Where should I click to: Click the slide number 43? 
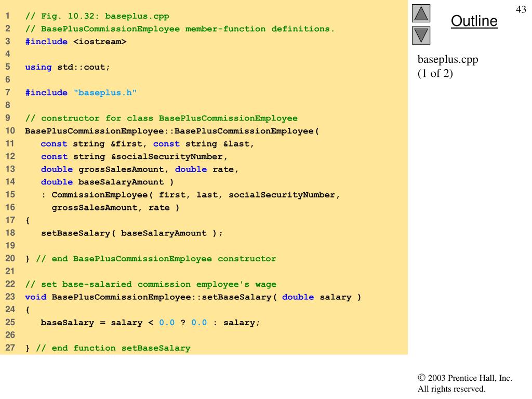[521, 9]
